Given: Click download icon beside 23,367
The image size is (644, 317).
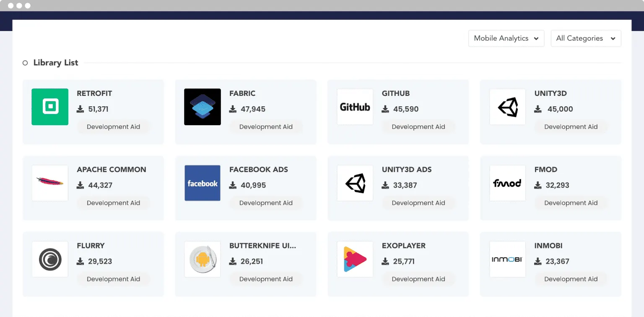Looking at the screenshot, I should (x=538, y=262).
